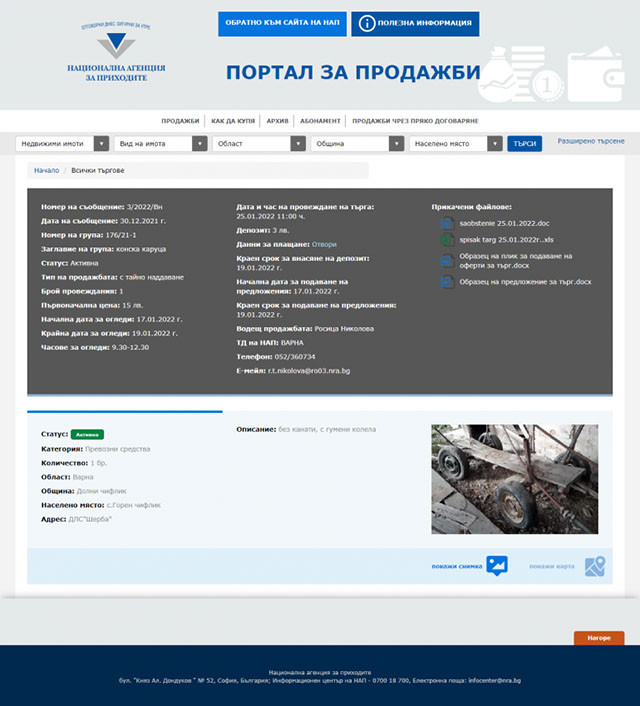
Task: Open the 'Област' dropdown
Action: (x=258, y=144)
